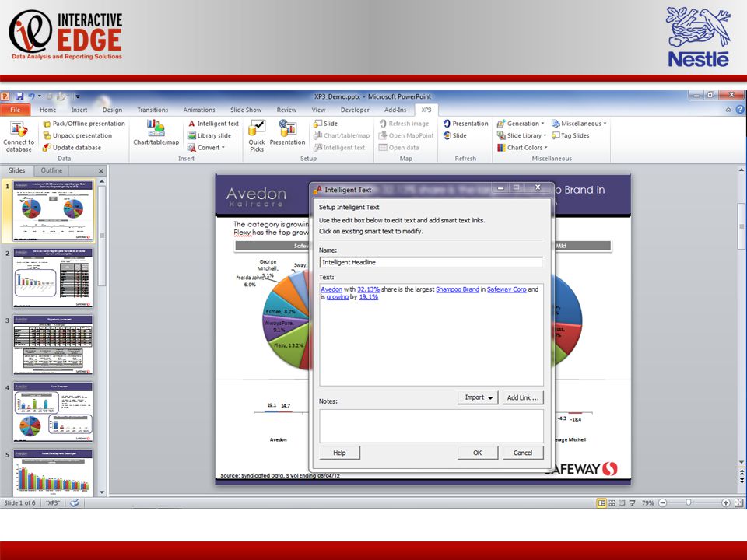Click Slide in Setup group
Viewport: 747px width, 560px height.
pyautogui.click(x=325, y=124)
